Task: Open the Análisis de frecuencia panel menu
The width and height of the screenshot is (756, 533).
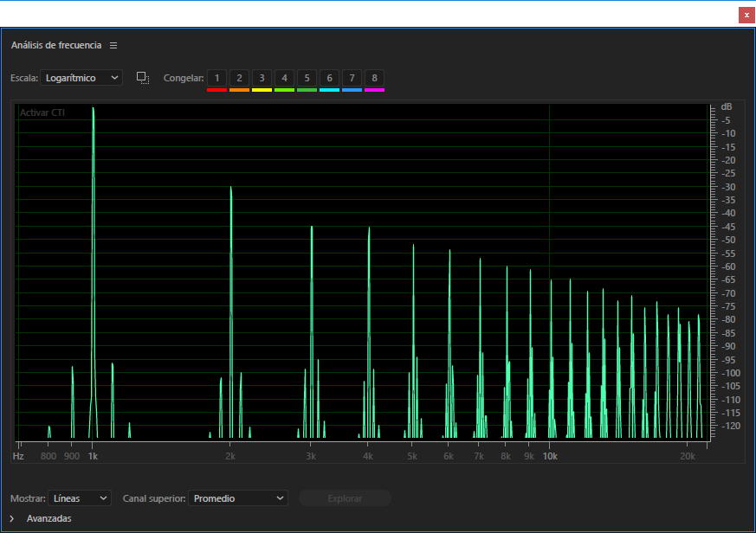Action: pyautogui.click(x=113, y=45)
